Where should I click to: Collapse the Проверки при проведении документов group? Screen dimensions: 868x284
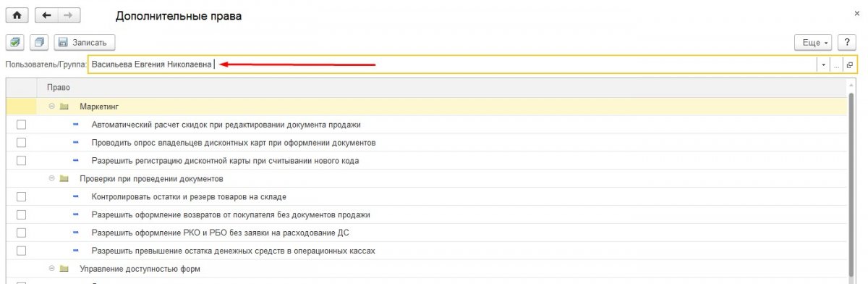point(52,178)
